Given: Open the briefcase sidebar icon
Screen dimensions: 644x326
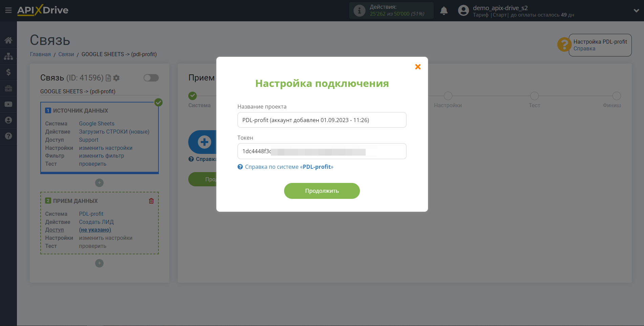Looking at the screenshot, I should pos(8,88).
